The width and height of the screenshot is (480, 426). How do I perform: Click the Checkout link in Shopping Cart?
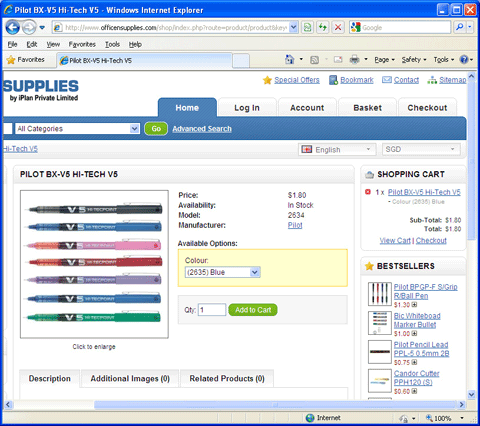point(431,240)
